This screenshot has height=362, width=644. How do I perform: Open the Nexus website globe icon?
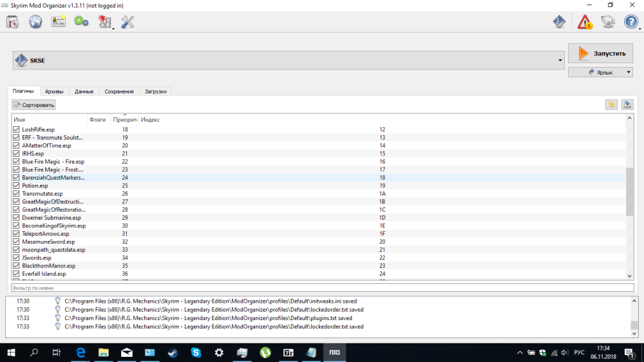click(35, 22)
